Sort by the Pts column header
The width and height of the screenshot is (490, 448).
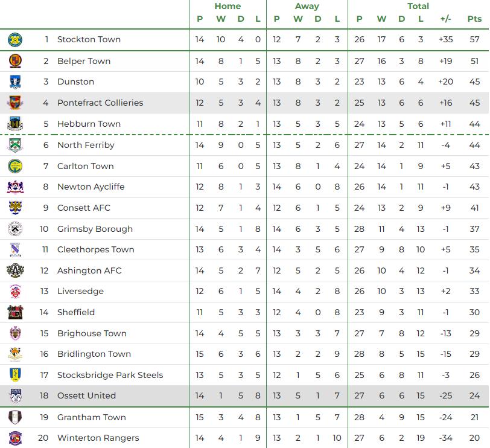(474, 19)
